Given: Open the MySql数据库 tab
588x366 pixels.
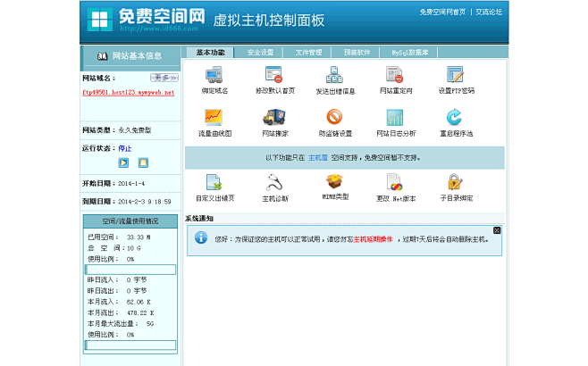Looking at the screenshot, I should [409, 53].
